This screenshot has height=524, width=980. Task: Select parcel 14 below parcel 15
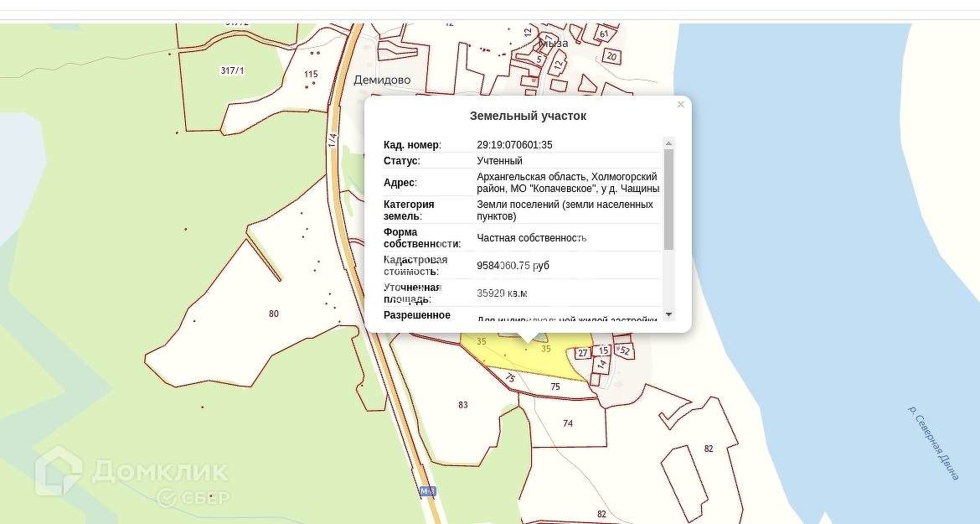pyautogui.click(x=602, y=363)
